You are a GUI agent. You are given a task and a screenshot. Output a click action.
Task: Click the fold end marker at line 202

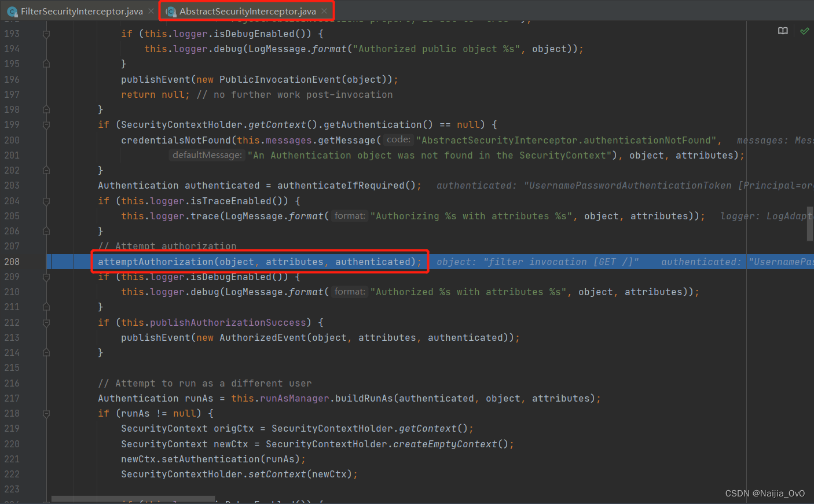pyautogui.click(x=46, y=170)
